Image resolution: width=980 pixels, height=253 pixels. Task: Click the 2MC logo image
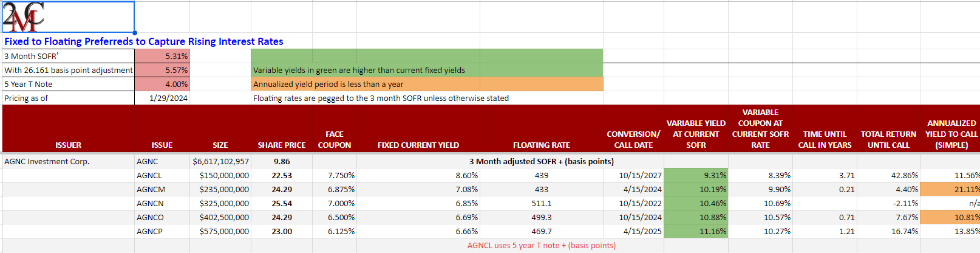click(x=24, y=17)
